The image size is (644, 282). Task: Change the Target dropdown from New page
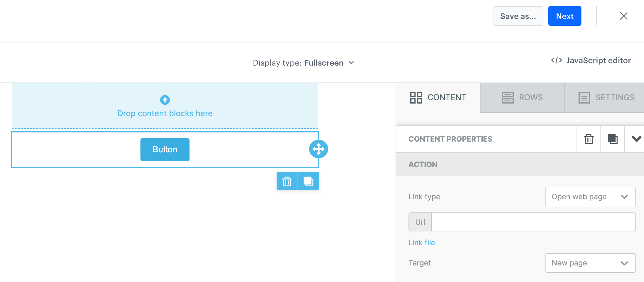coord(590,263)
